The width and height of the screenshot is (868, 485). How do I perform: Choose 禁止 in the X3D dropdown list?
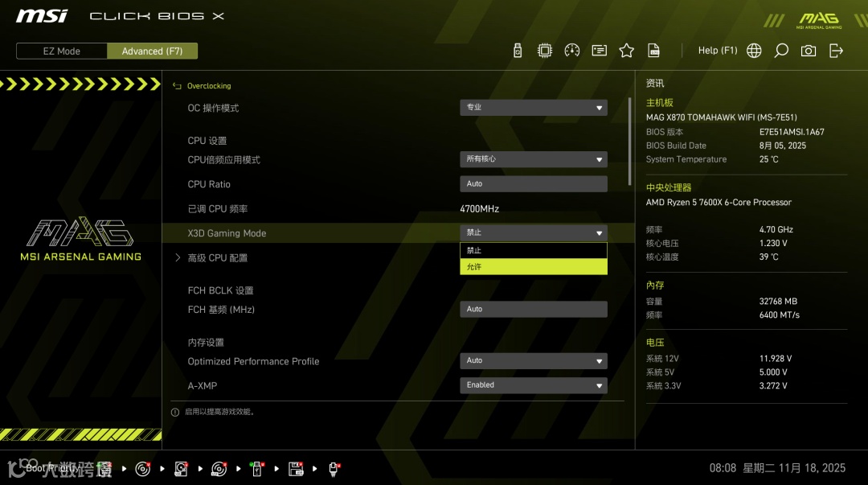point(534,250)
